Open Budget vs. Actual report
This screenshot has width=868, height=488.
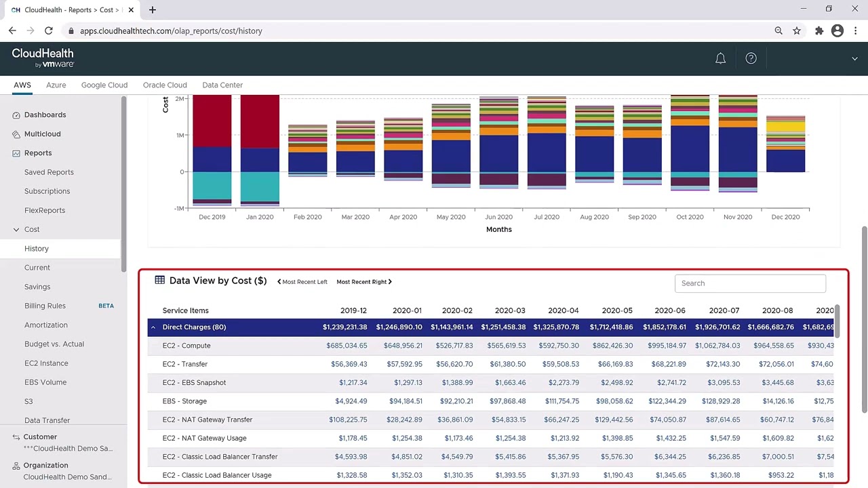(x=54, y=344)
